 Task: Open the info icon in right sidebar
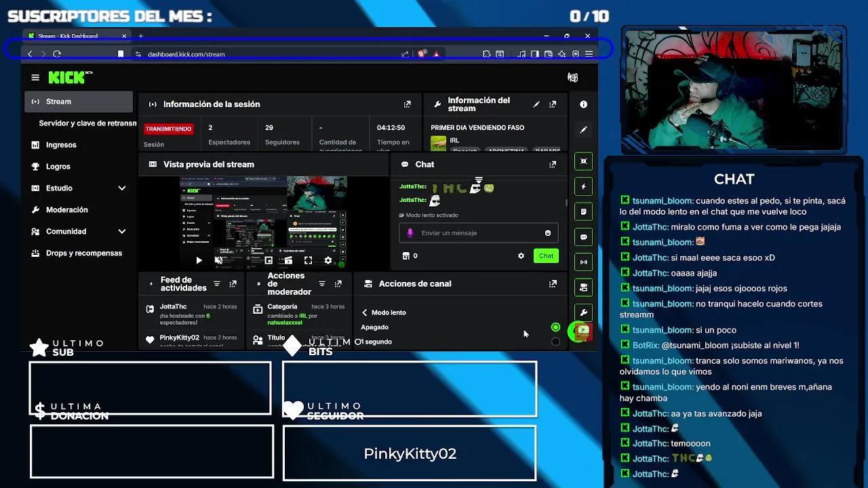coord(583,104)
